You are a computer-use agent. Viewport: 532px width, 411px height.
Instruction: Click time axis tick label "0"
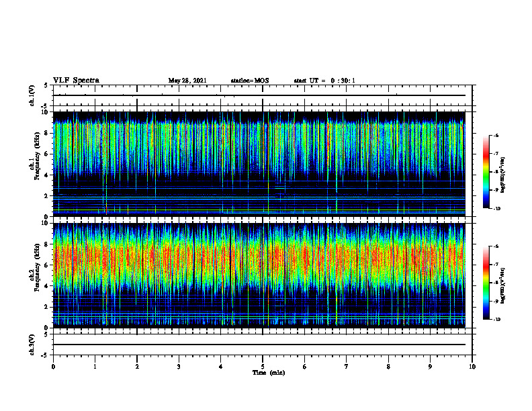pos(53,367)
